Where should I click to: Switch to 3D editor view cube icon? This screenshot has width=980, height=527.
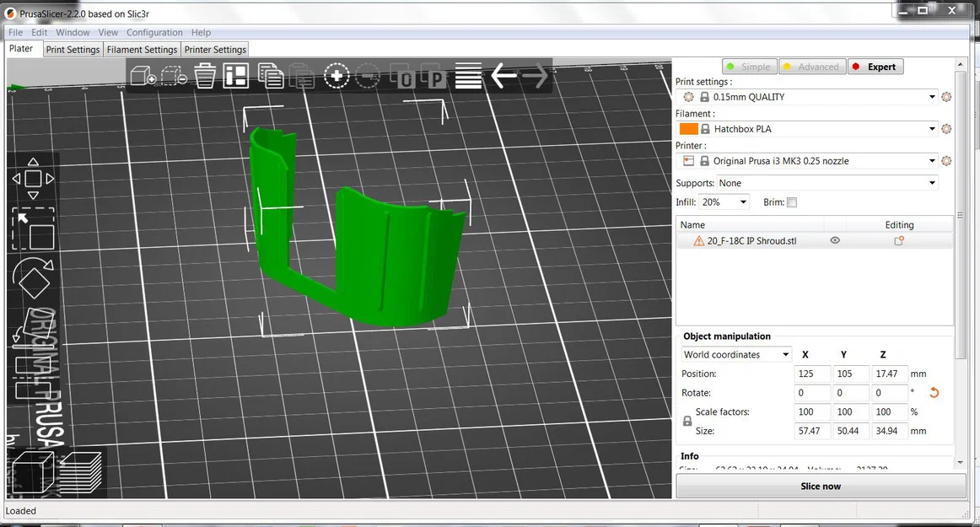point(33,472)
